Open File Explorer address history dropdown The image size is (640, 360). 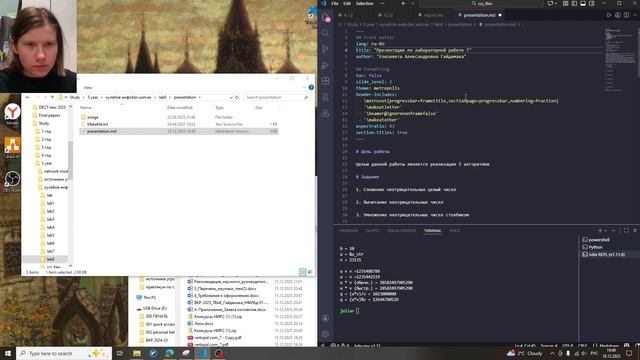pyautogui.click(x=231, y=98)
